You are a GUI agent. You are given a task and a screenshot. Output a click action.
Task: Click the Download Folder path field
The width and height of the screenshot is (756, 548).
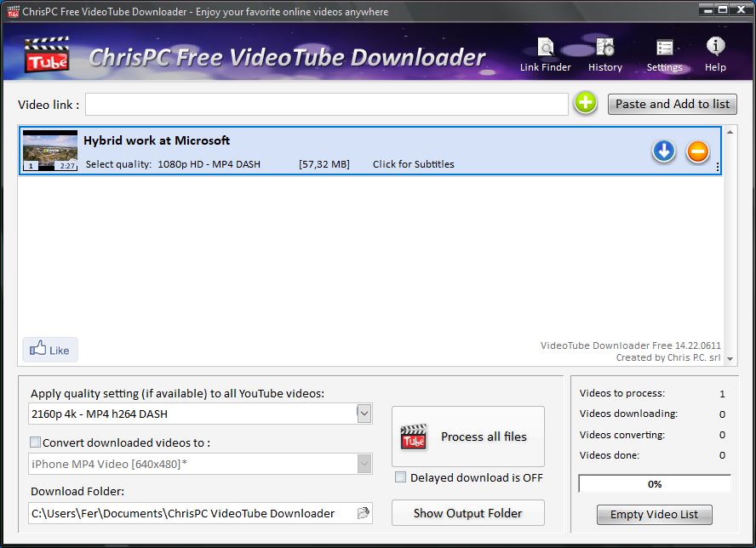[193, 513]
